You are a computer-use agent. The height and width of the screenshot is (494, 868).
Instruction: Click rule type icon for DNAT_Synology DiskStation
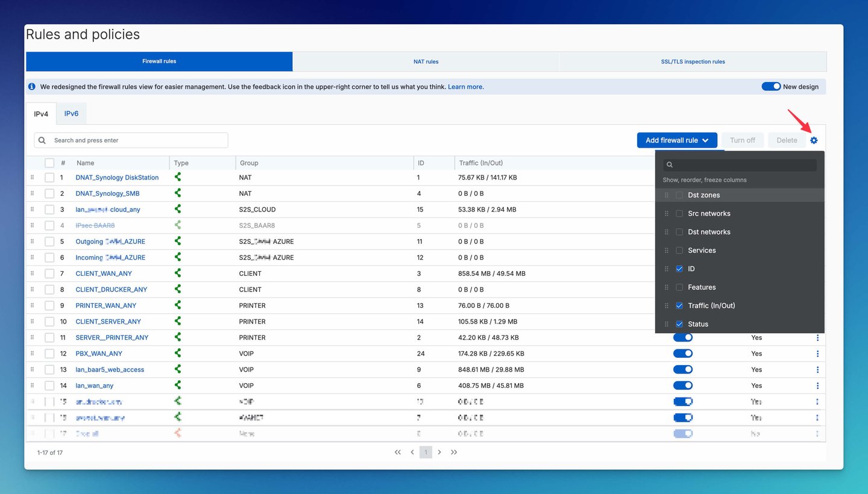coord(178,177)
